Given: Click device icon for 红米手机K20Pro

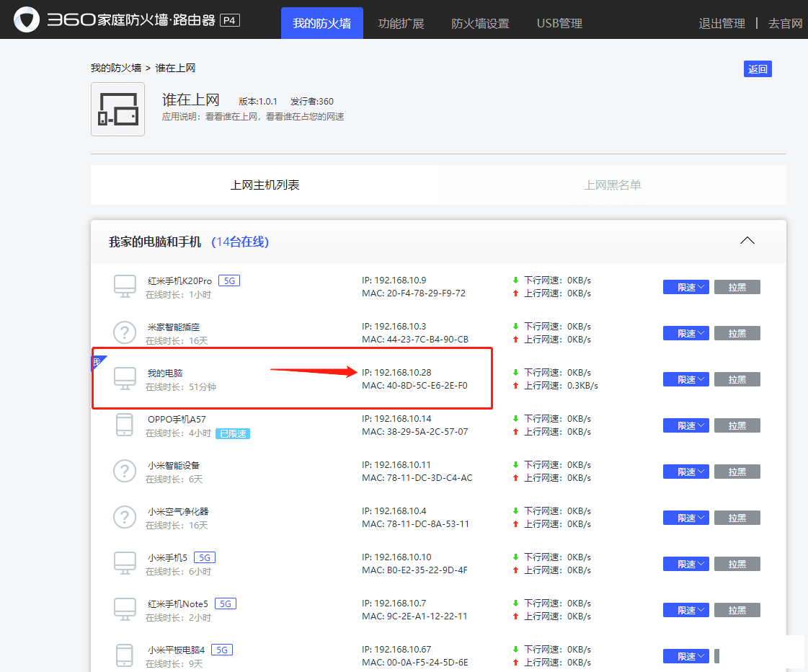Looking at the screenshot, I should [125, 286].
